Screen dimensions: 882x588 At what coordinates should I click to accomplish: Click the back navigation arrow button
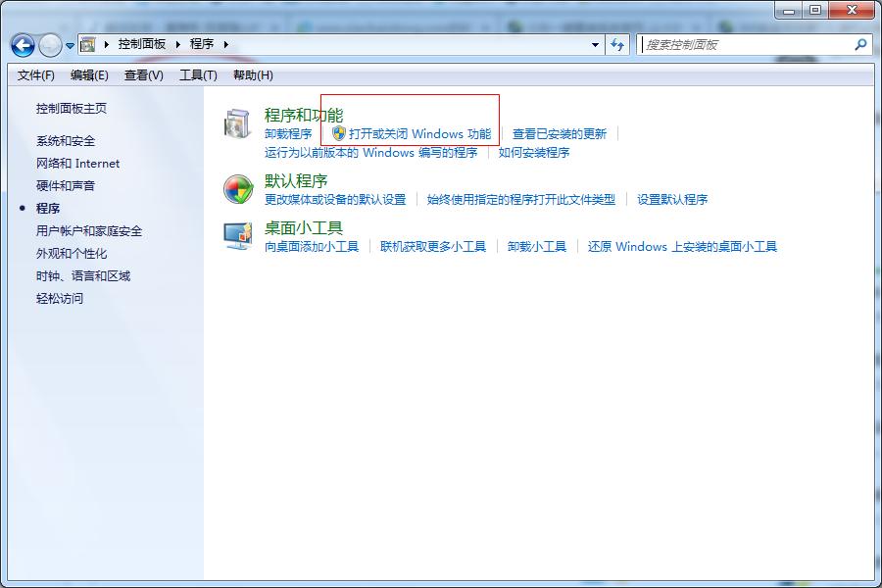(23, 45)
